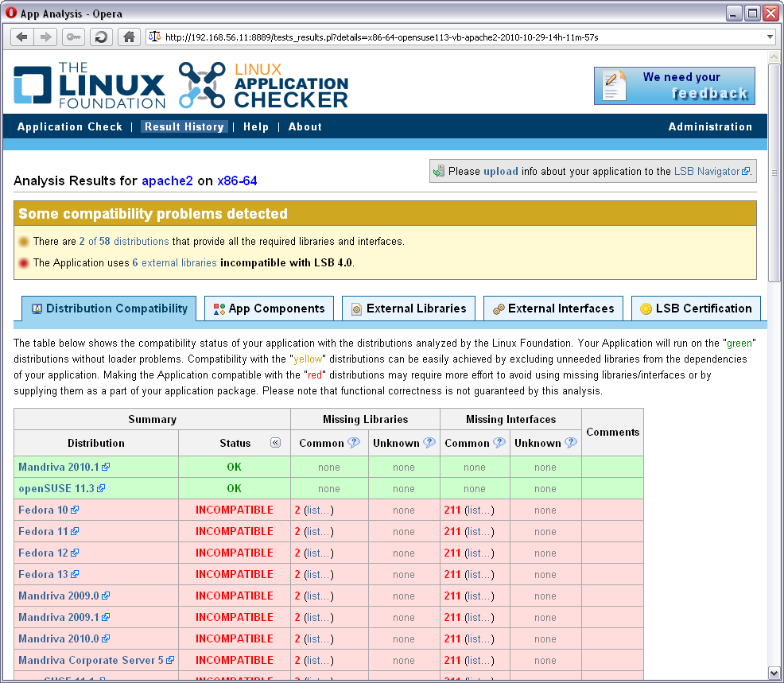Click the INCOMPATIBLE status for Fedora 10
Screen dimensions: 784x683
pos(235,510)
